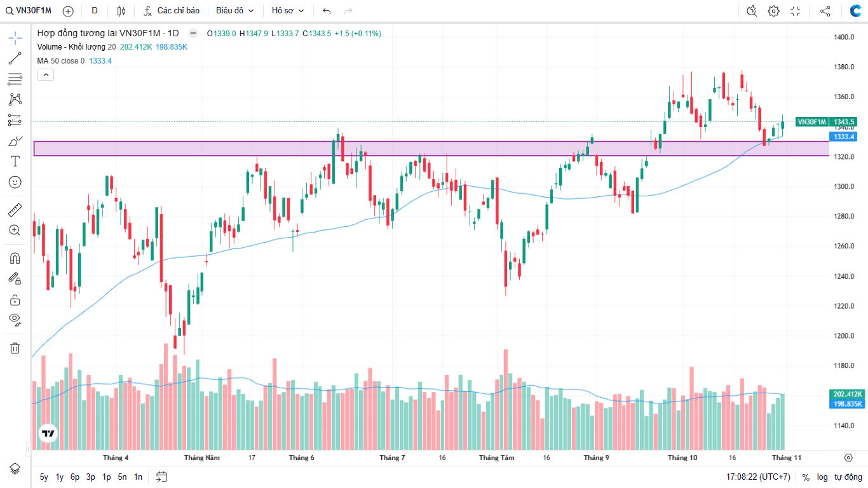
Task: Hide all drawings with eye icon
Action: (15, 319)
